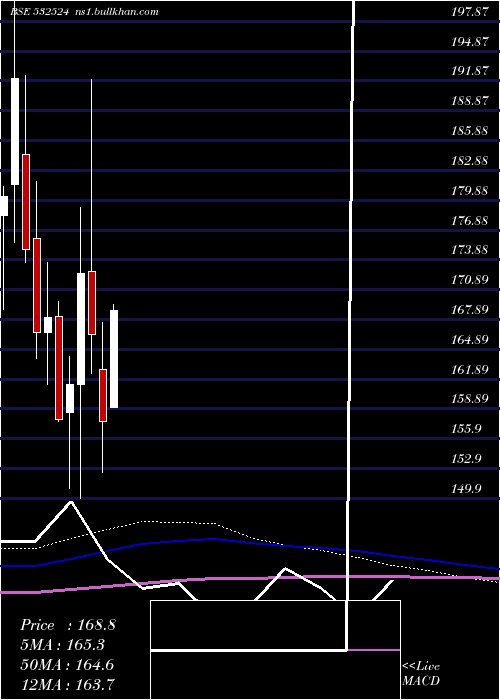Select the Price : 168.8 readout
This screenshot has height=700, width=500.
point(68,625)
